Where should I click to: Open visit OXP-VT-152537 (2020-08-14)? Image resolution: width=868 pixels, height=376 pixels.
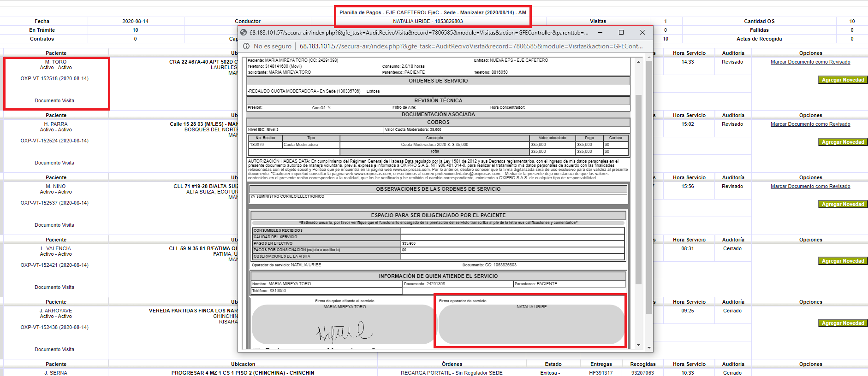click(54, 203)
